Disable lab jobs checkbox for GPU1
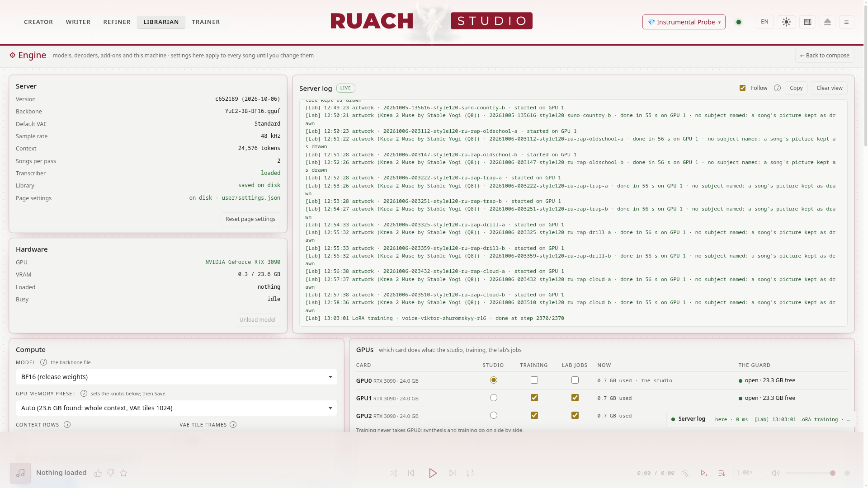The image size is (868, 488). tap(575, 398)
